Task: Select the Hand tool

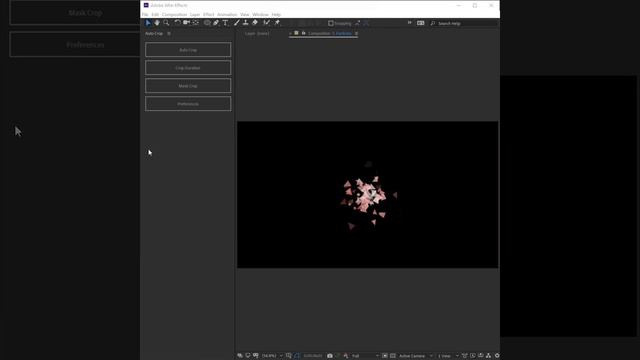Action: 157,23
